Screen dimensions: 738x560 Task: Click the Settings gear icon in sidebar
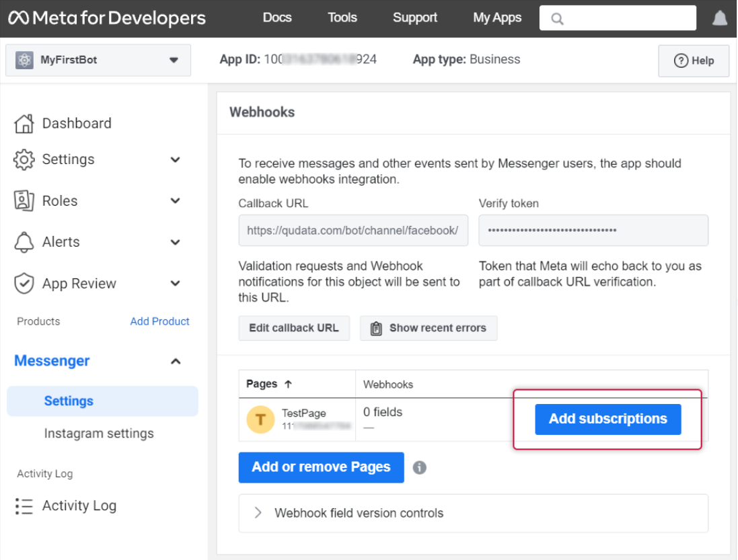tap(24, 160)
